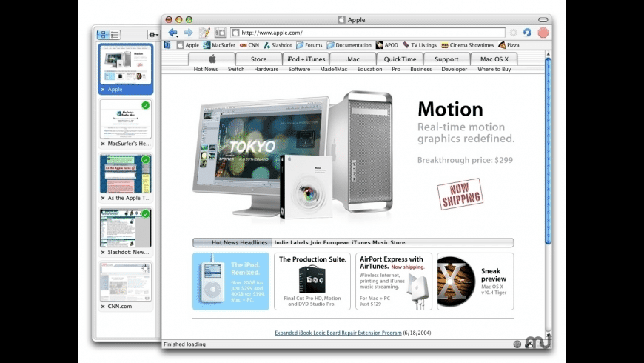This screenshot has width=644, height=363.
Task: Open the CNN bookmark
Action: click(x=249, y=45)
